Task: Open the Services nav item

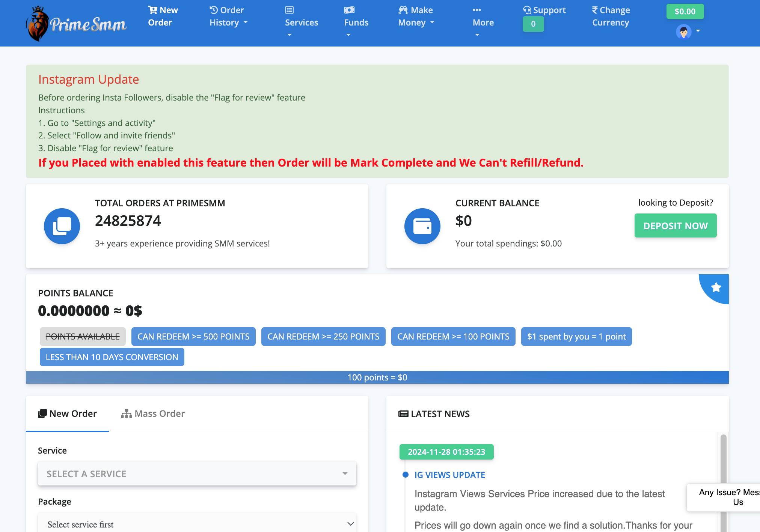Action: click(x=302, y=23)
